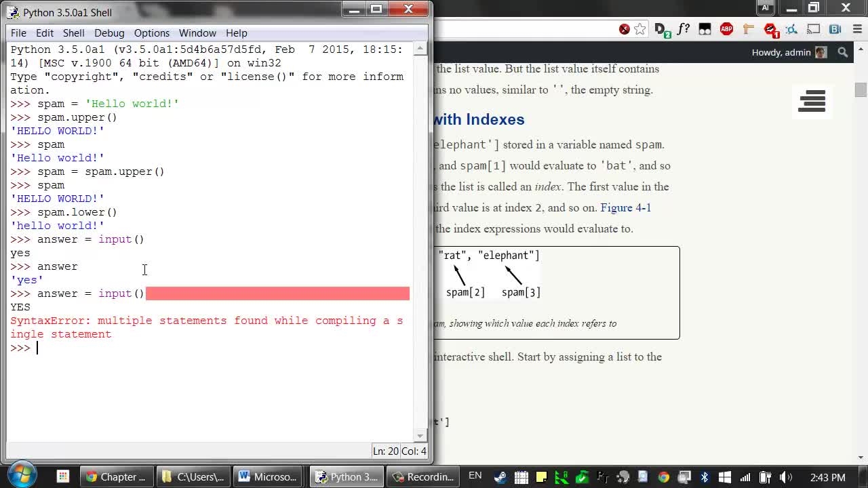
Task: Open the WhatFont f? extension
Action: click(684, 29)
